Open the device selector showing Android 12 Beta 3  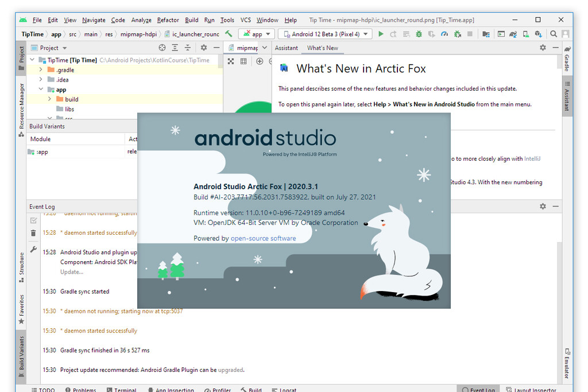click(x=324, y=33)
